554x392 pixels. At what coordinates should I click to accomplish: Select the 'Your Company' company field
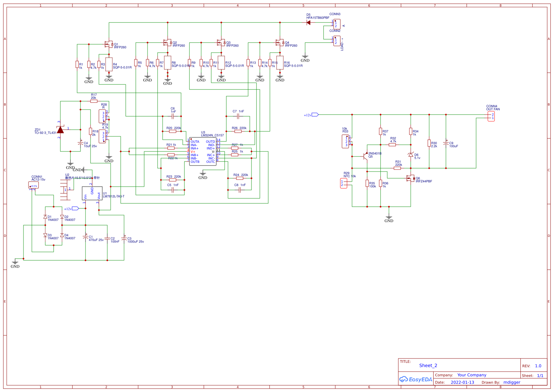(472, 375)
